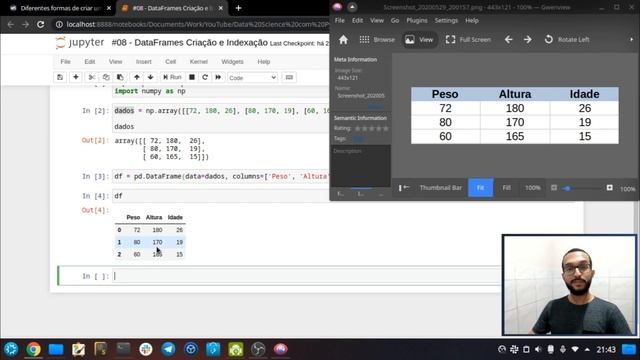Open the cell type Code dropdown

pyautogui.click(x=252, y=78)
